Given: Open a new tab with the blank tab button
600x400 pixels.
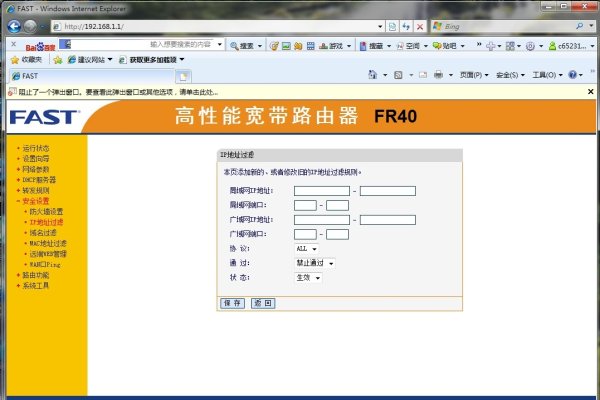Looking at the screenshot, I should pyautogui.click(x=183, y=77).
